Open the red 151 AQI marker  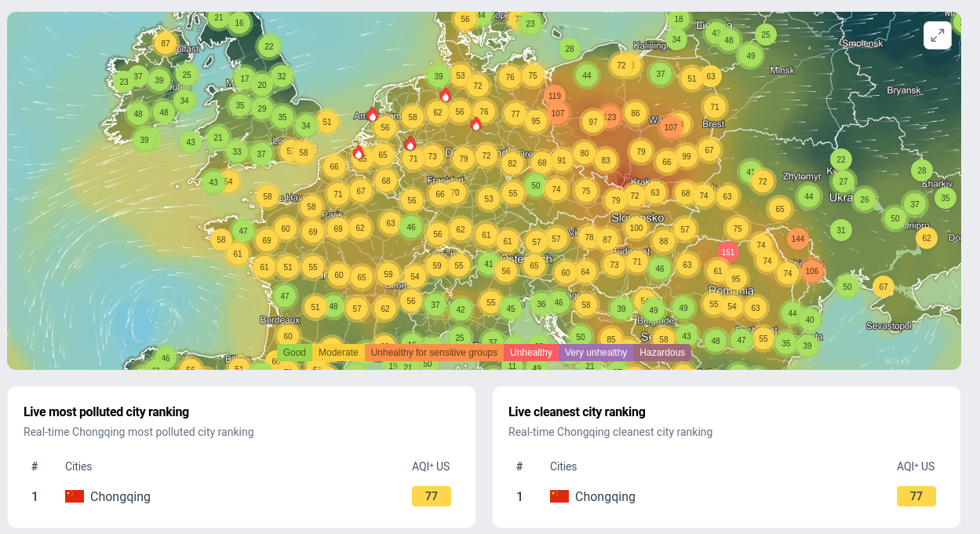(728, 252)
